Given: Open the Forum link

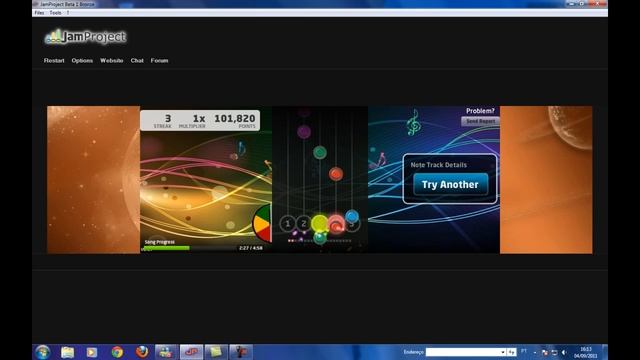Looking at the screenshot, I should pos(159,60).
